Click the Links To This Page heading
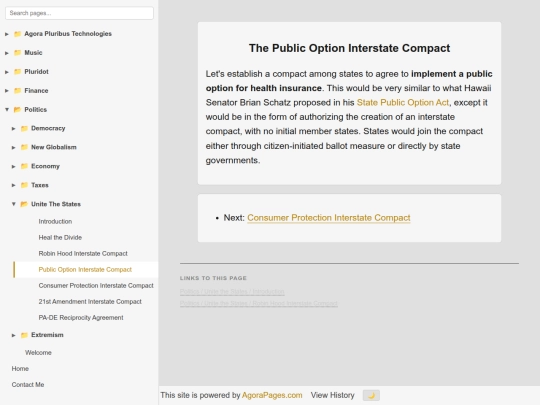Screen dimensions: 540x405 pyautogui.click(x=213, y=278)
